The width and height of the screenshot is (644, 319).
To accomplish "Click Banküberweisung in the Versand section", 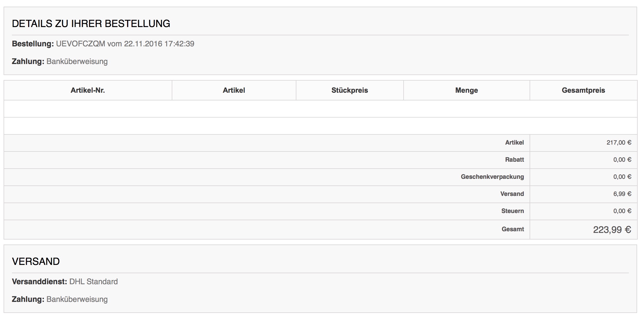I will pos(77,299).
